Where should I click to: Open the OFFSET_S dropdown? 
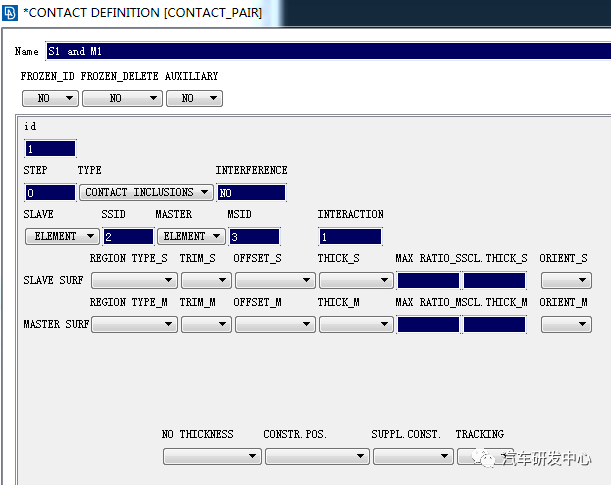point(275,280)
